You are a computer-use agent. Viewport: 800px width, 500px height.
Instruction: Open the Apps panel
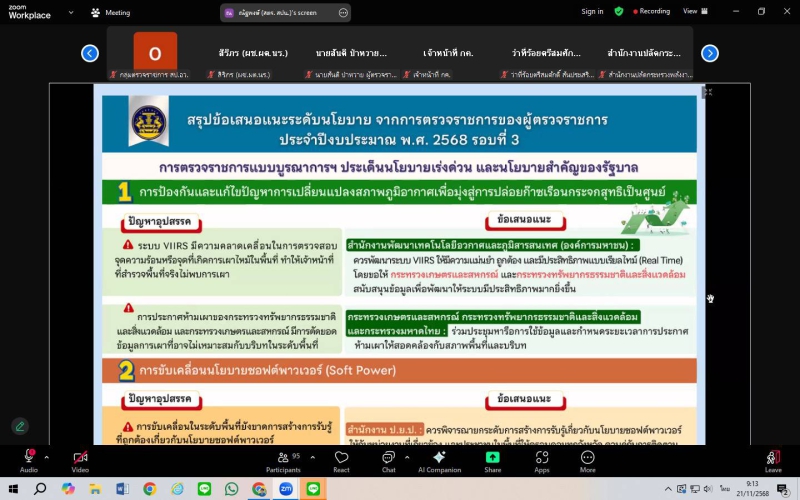coord(541,458)
